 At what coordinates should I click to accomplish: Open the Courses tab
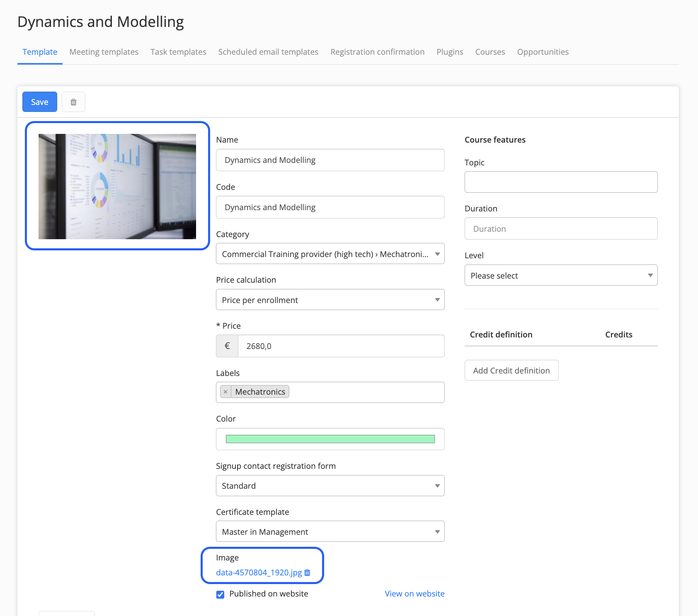click(x=490, y=52)
